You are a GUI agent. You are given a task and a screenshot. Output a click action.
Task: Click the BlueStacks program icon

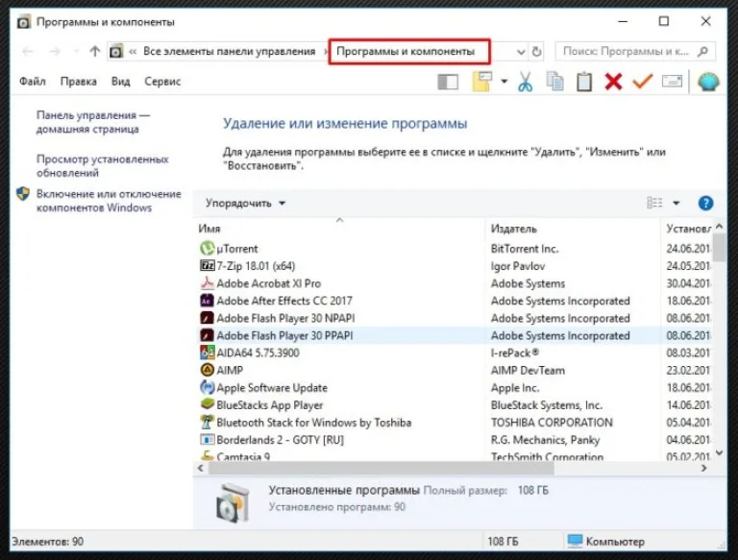[x=207, y=404]
